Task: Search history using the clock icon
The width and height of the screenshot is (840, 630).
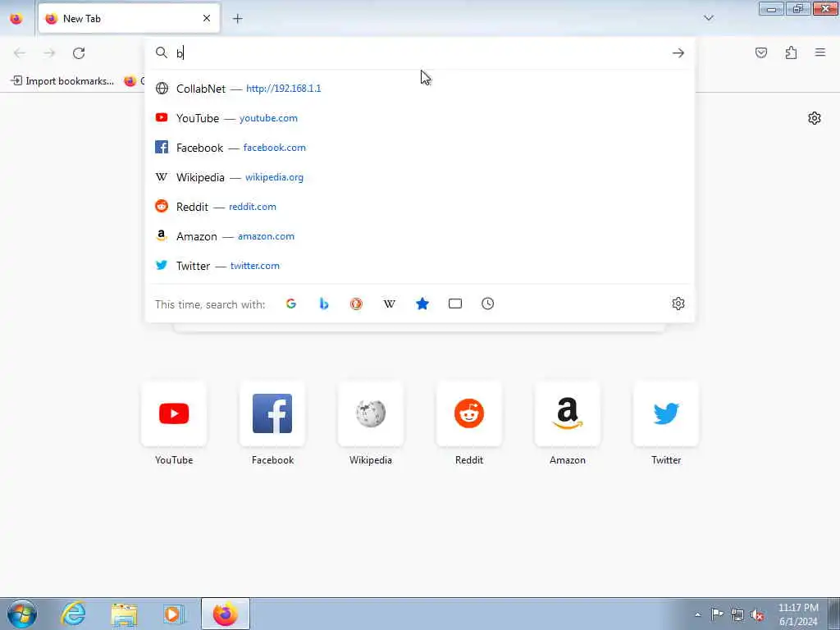Action: pos(487,304)
